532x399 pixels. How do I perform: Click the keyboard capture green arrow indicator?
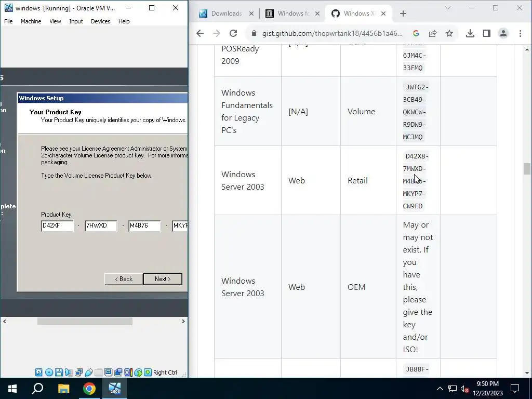point(148,372)
